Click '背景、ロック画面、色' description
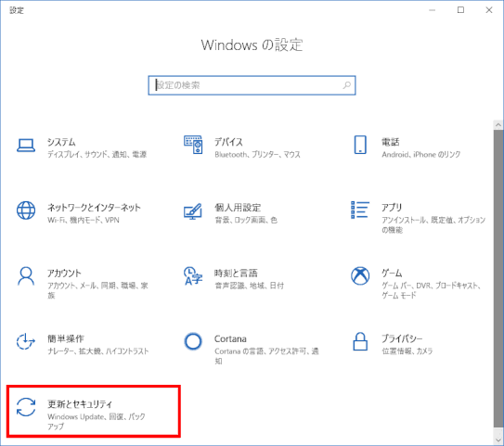 [246, 220]
